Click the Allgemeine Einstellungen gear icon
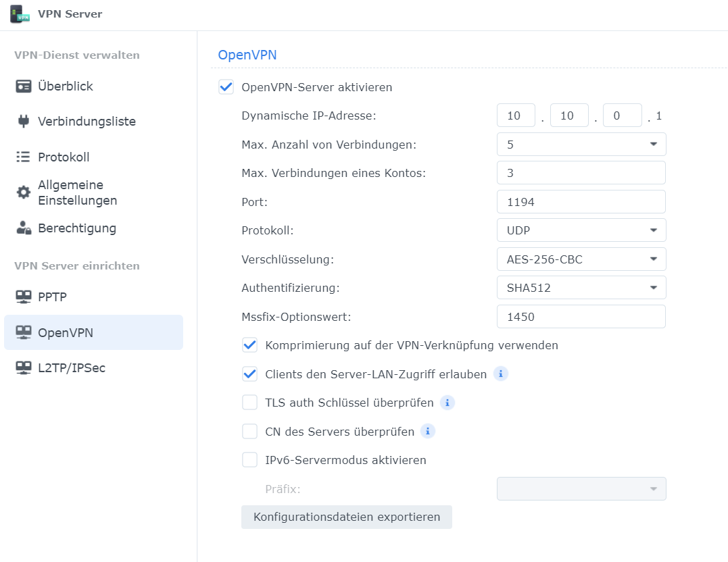728x562 pixels. [x=24, y=193]
